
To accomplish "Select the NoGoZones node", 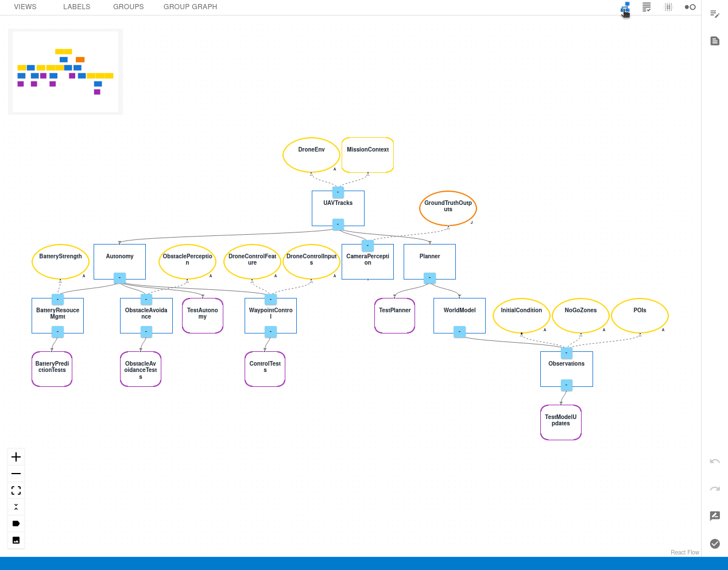I will pos(580,316).
